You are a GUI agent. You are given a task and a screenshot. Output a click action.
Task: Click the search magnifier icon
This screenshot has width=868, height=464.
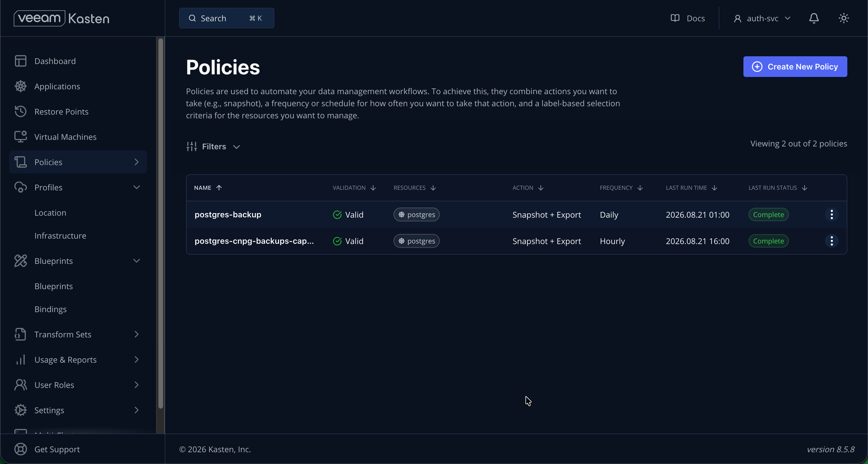(x=192, y=18)
